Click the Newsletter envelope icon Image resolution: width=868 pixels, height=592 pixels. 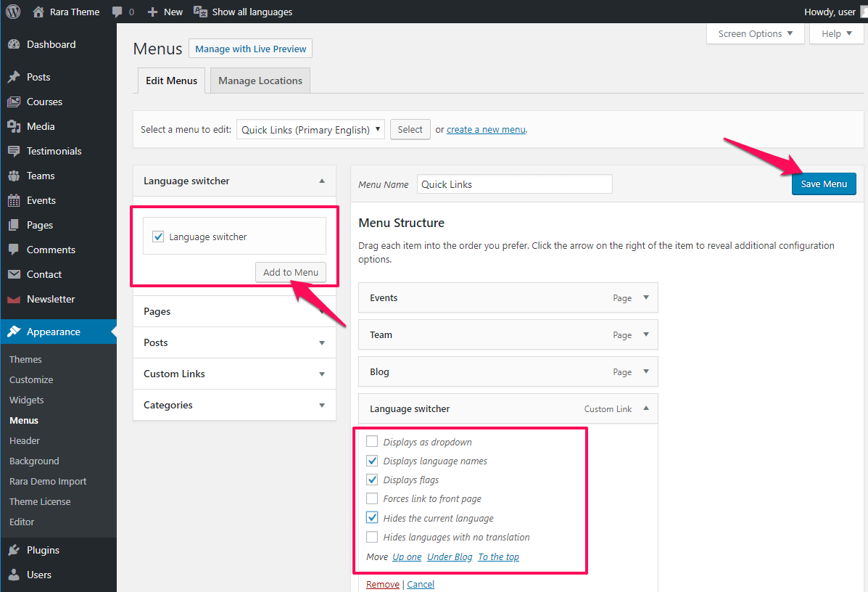coord(14,299)
